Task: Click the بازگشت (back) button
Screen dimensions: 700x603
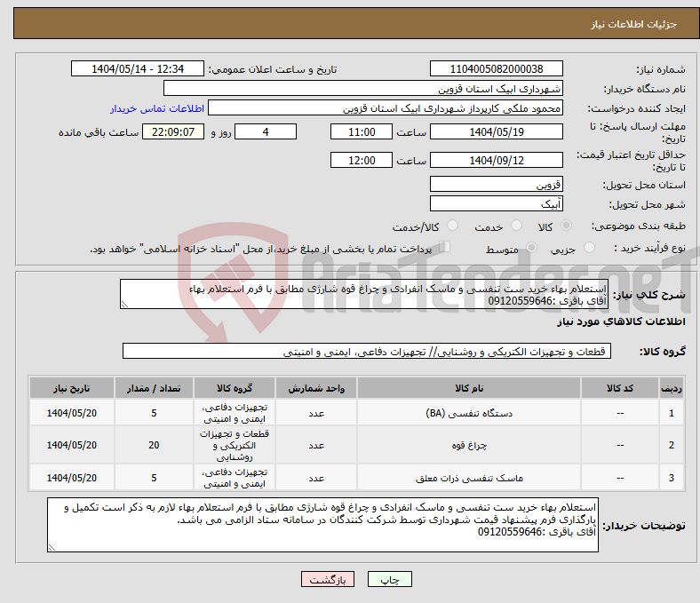Action: tap(328, 579)
